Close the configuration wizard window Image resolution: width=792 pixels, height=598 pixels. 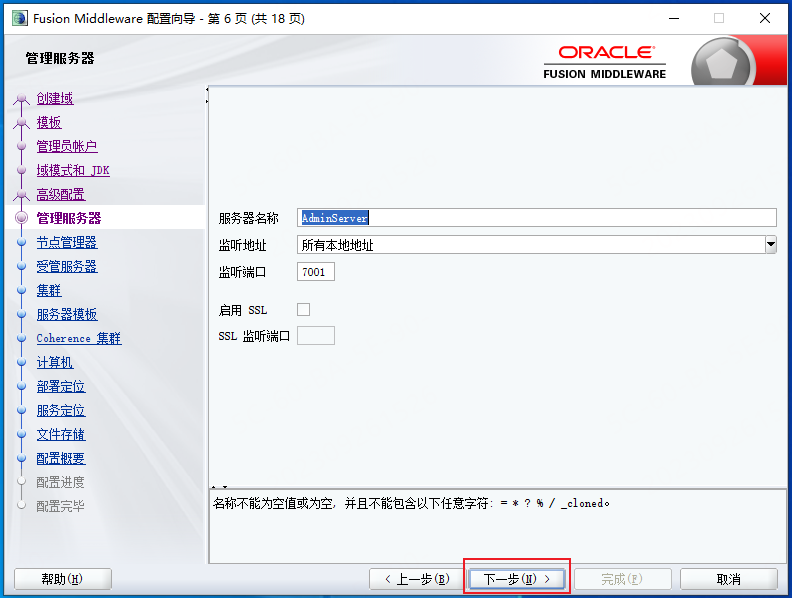(765, 19)
